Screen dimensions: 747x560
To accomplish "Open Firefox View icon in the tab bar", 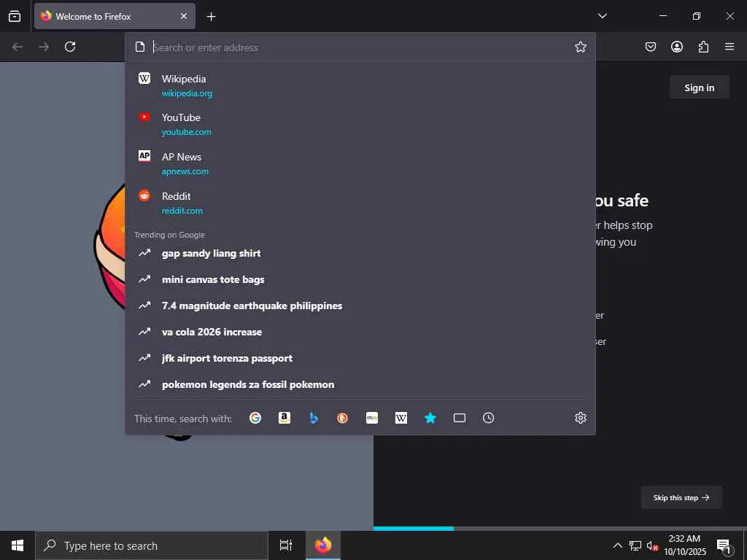I will pyautogui.click(x=15, y=16).
